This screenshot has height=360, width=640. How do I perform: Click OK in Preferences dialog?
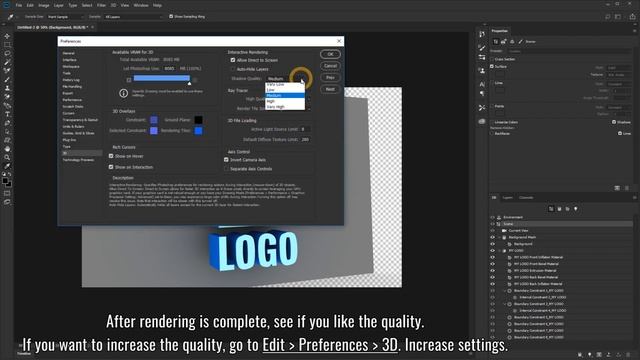click(330, 54)
